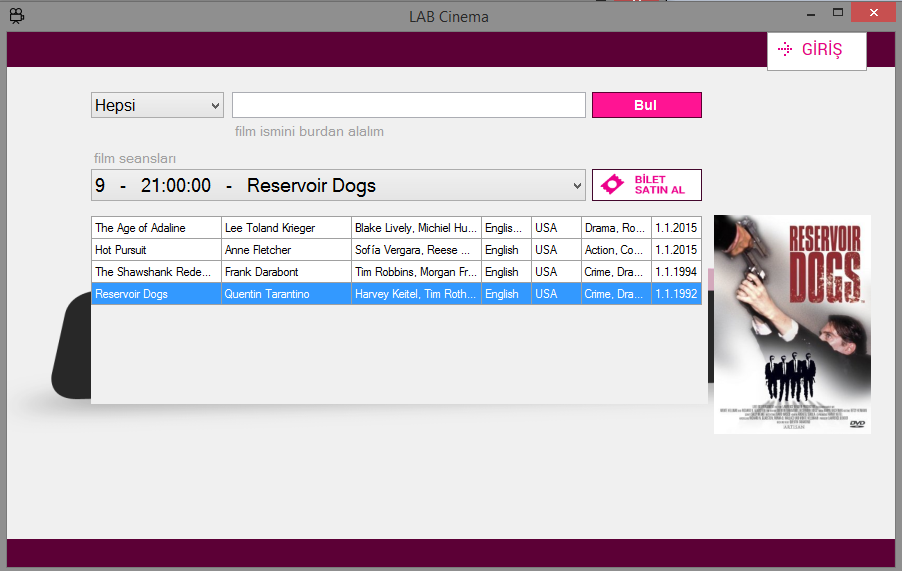Select 'Quentin Tarantino' director cell
This screenshot has height=571, width=902.
286,294
